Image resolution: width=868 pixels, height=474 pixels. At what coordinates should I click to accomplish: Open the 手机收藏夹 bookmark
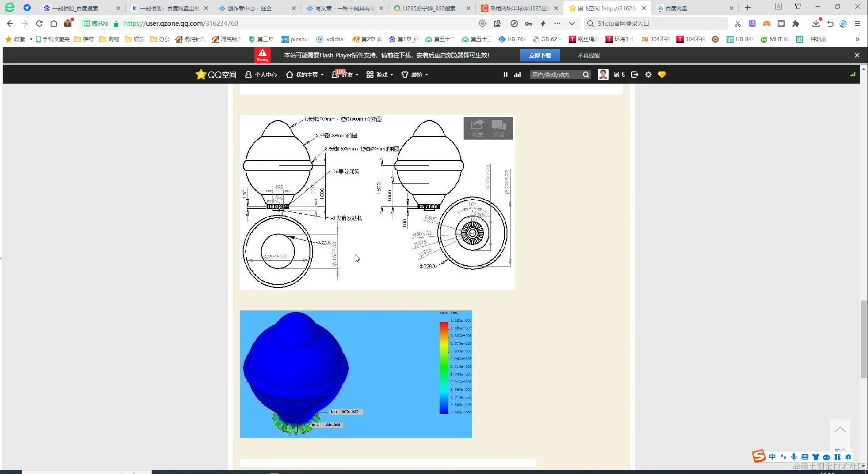(53, 39)
